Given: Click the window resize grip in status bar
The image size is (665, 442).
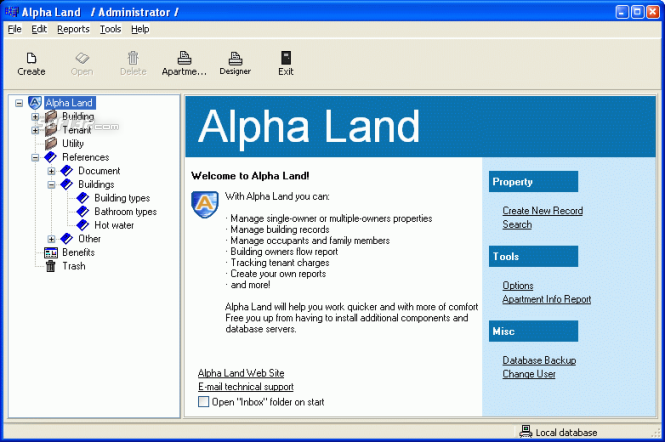Looking at the screenshot, I should click(x=655, y=433).
